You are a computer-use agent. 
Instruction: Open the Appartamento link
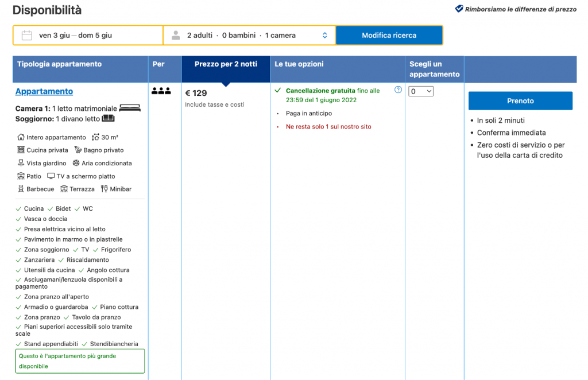click(44, 91)
